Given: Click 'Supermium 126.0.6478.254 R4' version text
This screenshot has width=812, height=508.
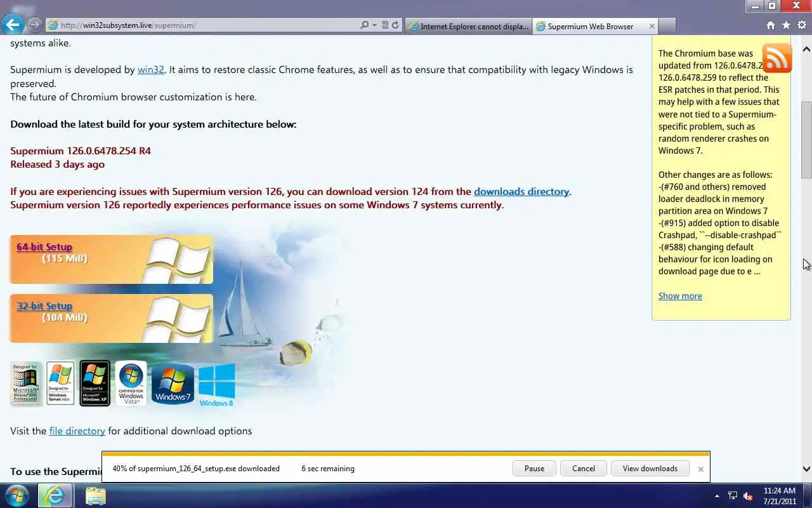Looking at the screenshot, I should coord(81,151).
